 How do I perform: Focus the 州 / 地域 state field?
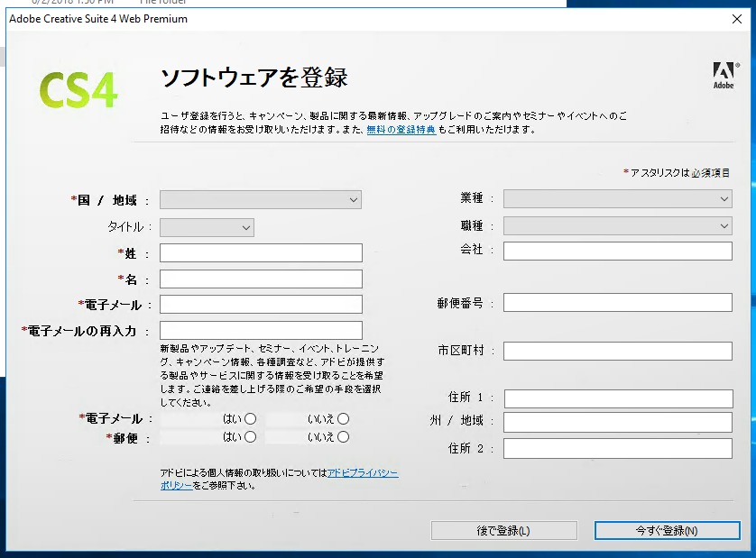[x=618, y=422]
